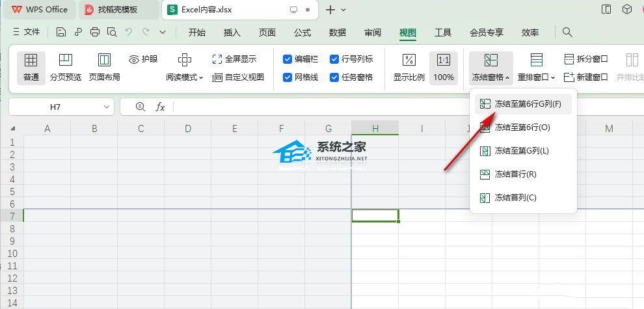The height and width of the screenshot is (309, 644).
Task: Expand the Arrange Windows (重排窗口) dropdown
Action: click(536, 77)
